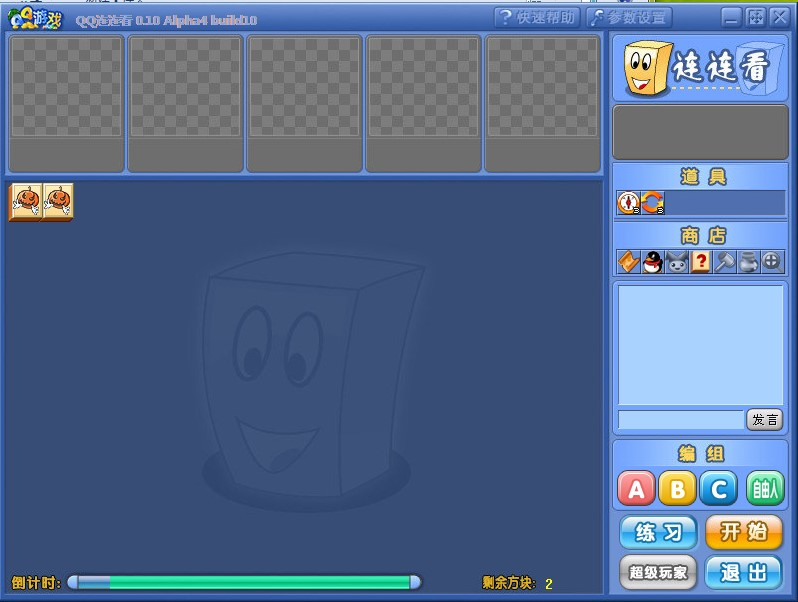Click the chat message input field
Viewport: 798px width, 602px height.
(681, 420)
